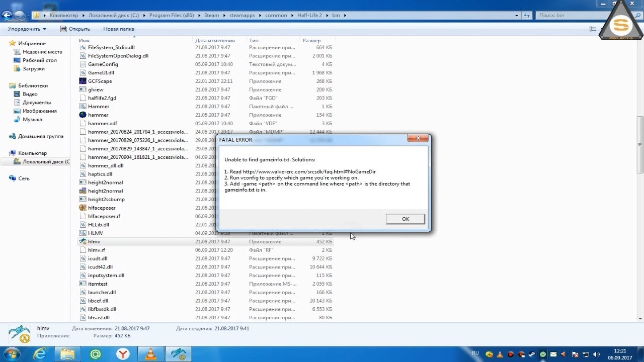Click the Explorer forward arrow button

[x=20, y=16]
